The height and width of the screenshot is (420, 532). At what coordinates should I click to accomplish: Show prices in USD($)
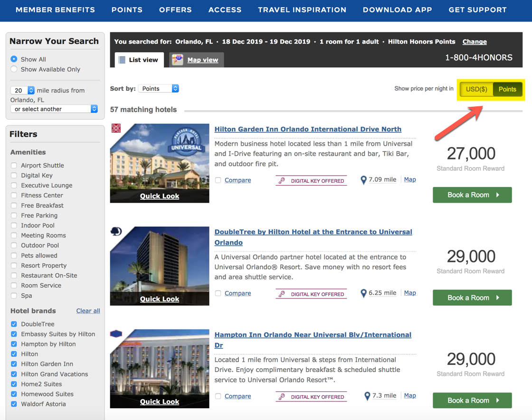[x=476, y=89]
